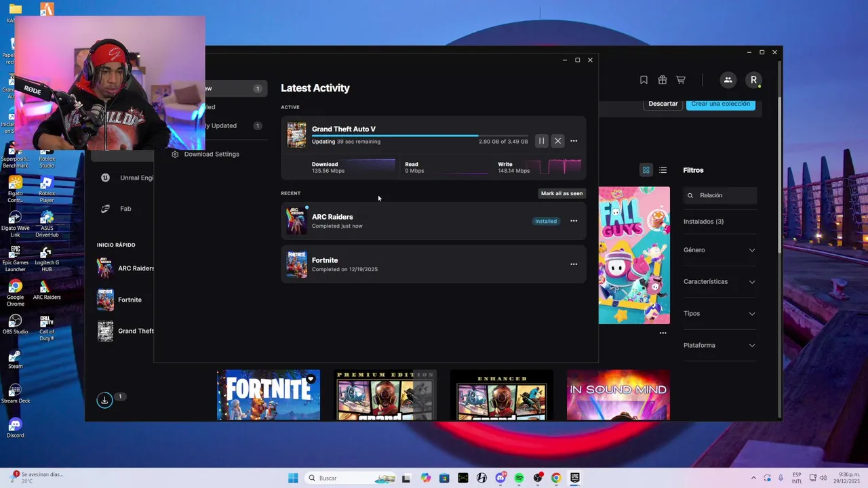The image size is (868, 488).
Task: Open the gift icon in launcher header
Action: (663, 80)
